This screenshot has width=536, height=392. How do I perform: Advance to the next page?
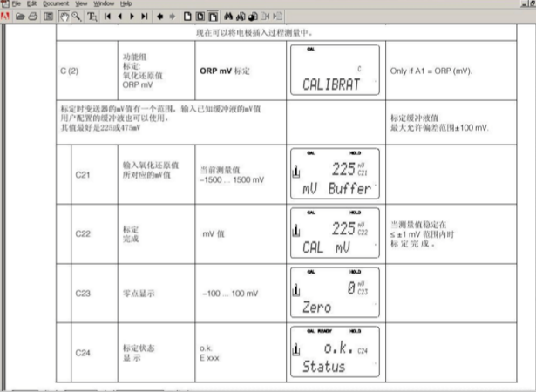point(132,16)
